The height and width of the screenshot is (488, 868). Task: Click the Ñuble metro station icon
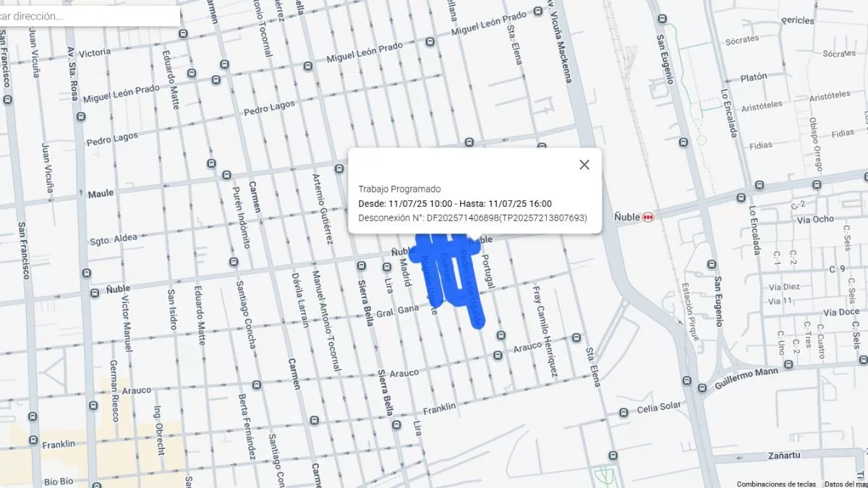(648, 217)
